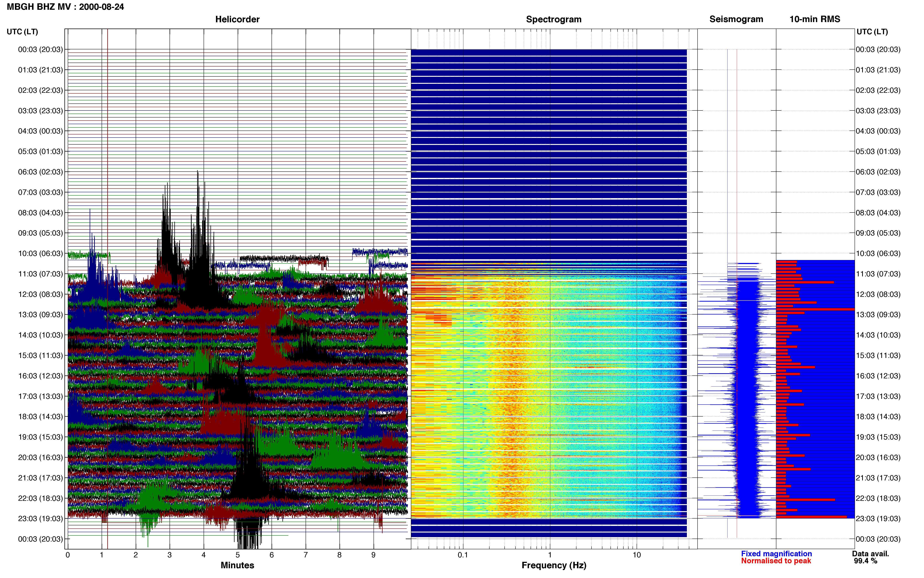
Task: Click the plot title 'MBGH BHZ MV : 2000-08-24'
Action: click(65, 7)
